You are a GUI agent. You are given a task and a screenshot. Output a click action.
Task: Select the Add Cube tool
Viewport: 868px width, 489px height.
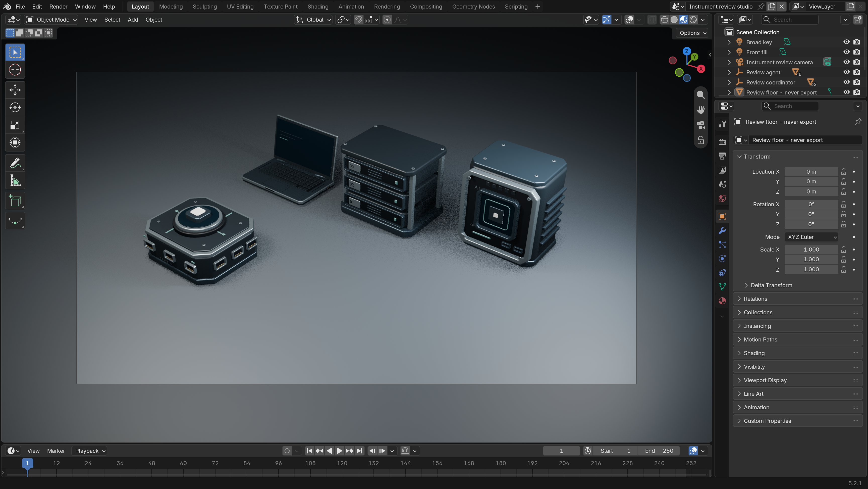click(15, 201)
